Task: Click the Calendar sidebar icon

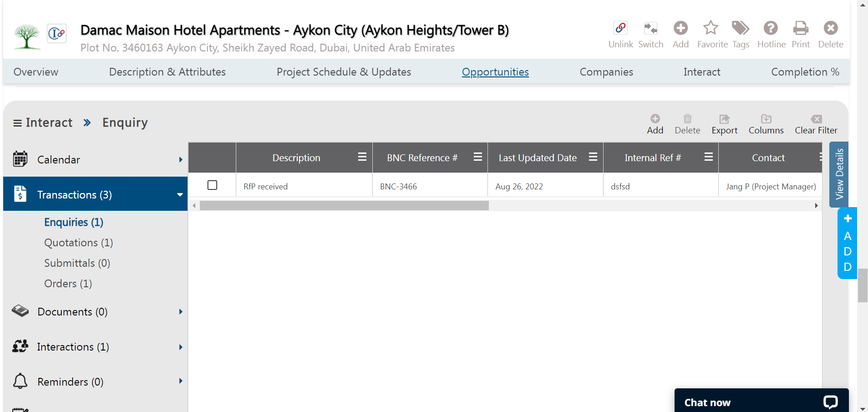Action: pos(20,159)
